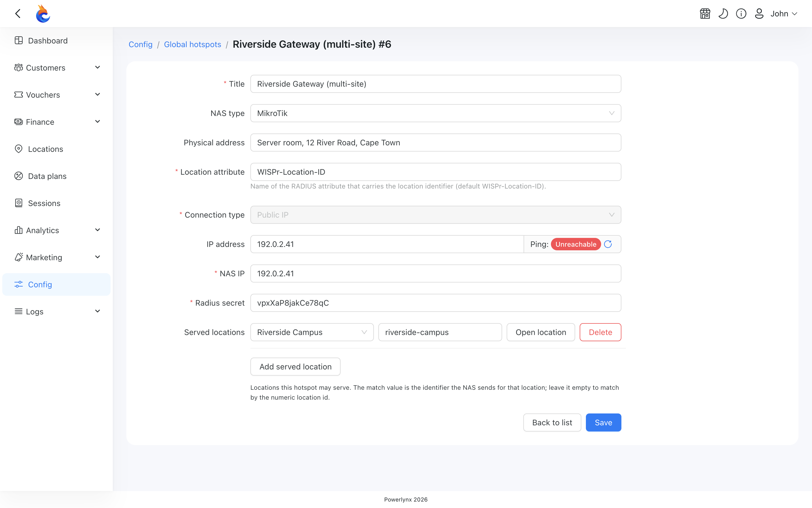The image size is (812, 508).
Task: Open the Config sidebar menu item
Action: click(56, 284)
